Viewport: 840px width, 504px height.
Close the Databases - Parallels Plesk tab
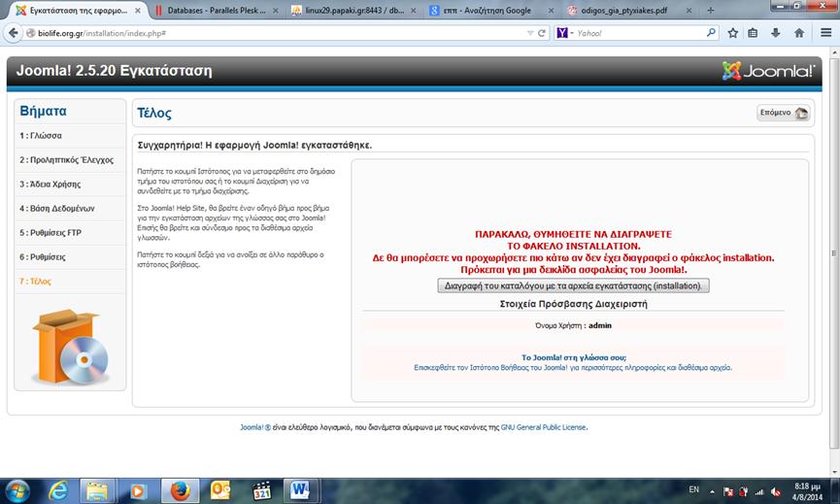276,10
